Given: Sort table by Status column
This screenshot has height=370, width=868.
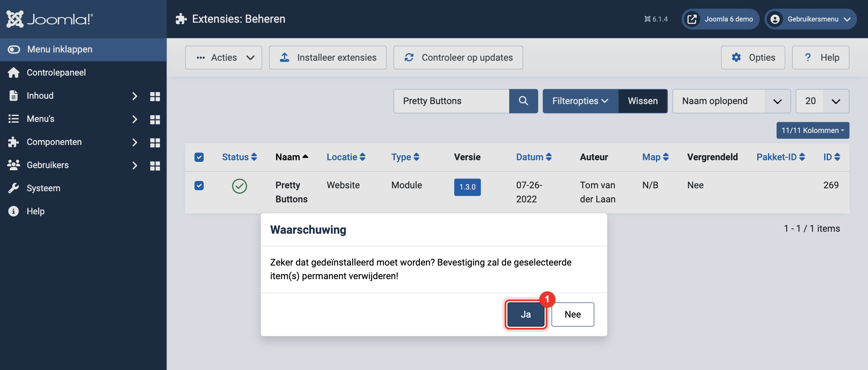Looking at the screenshot, I should tap(240, 157).
